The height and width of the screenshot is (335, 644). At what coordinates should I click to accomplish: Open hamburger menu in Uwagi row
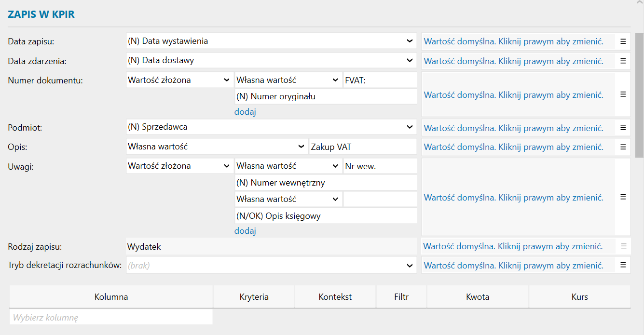coord(623,197)
